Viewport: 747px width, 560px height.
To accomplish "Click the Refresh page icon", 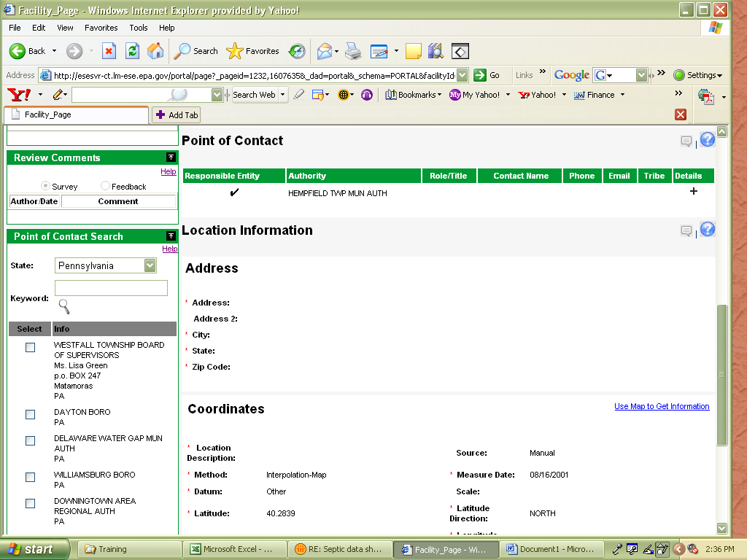I will click(132, 51).
